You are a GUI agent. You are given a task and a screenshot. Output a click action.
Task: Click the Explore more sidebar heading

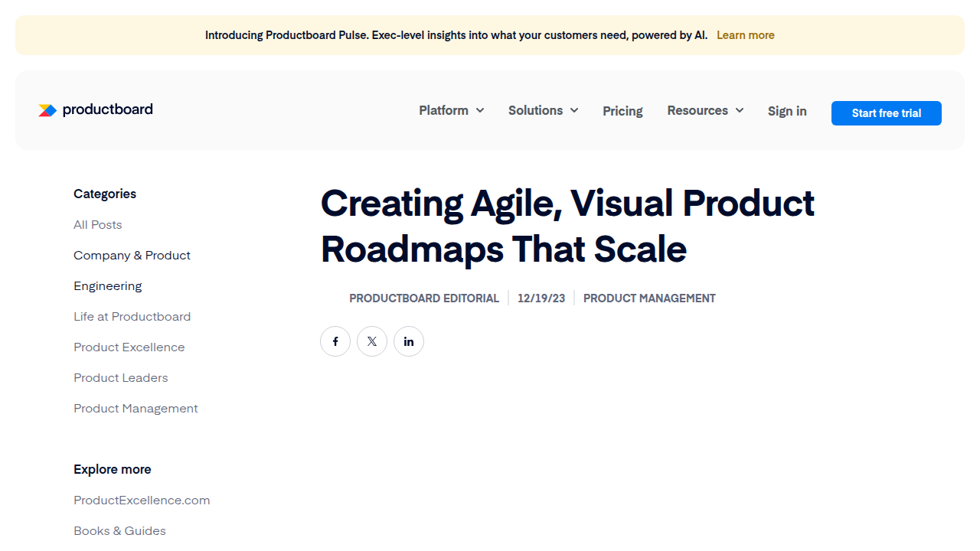[113, 469]
